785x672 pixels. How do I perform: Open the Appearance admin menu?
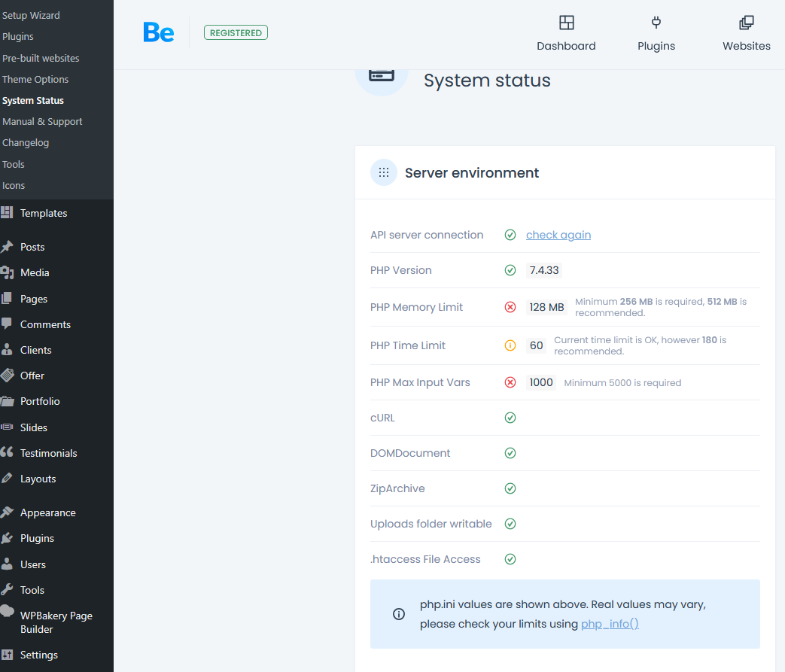(47, 512)
